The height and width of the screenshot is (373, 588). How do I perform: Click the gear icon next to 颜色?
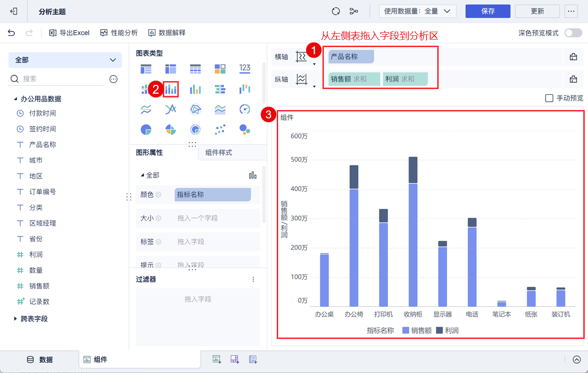(x=158, y=194)
